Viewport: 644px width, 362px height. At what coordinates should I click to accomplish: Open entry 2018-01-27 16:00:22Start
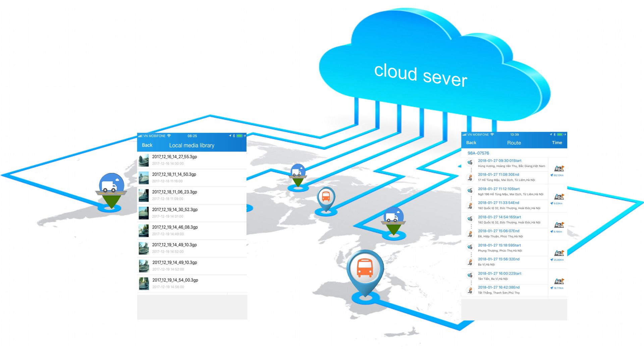tap(499, 274)
